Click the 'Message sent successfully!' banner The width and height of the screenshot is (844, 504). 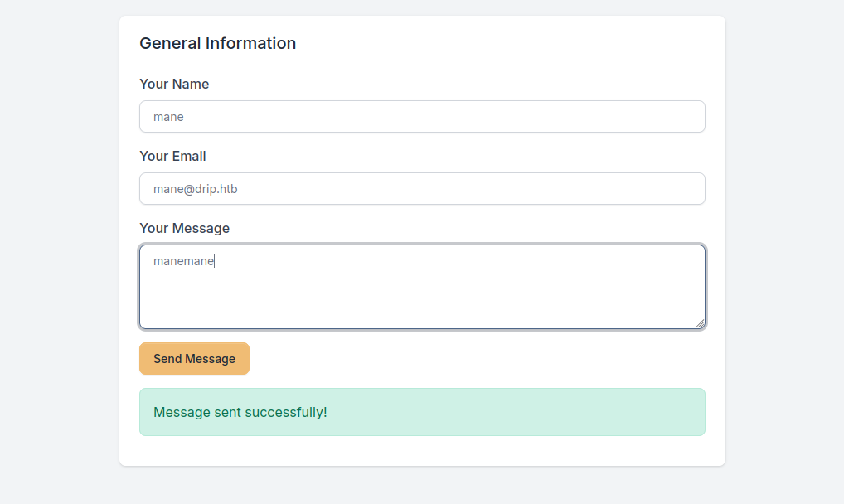tap(422, 412)
